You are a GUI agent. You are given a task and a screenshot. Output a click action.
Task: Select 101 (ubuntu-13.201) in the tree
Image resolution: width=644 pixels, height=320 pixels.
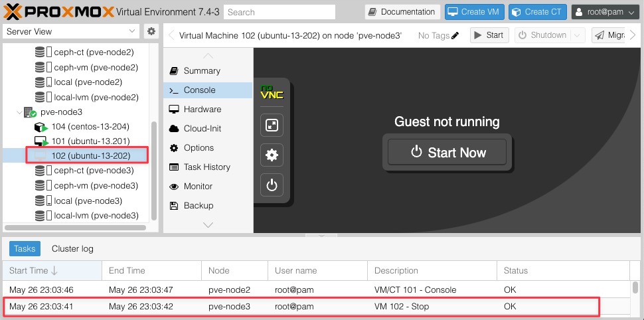tap(91, 141)
